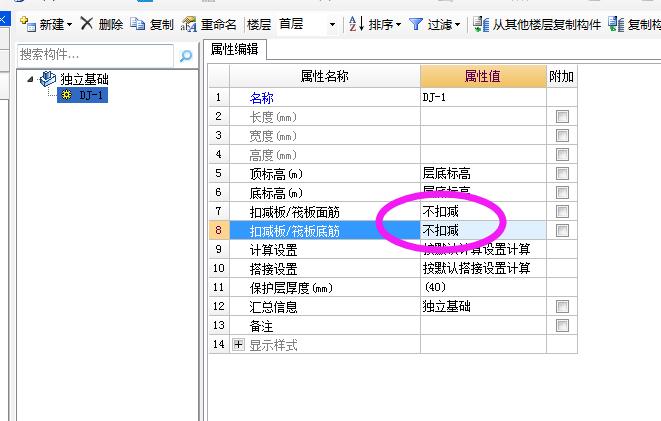Image resolution: width=661 pixels, height=421 pixels.
Task: Toggle 附加 checkbox for 汇总信息
Action: [x=562, y=306]
